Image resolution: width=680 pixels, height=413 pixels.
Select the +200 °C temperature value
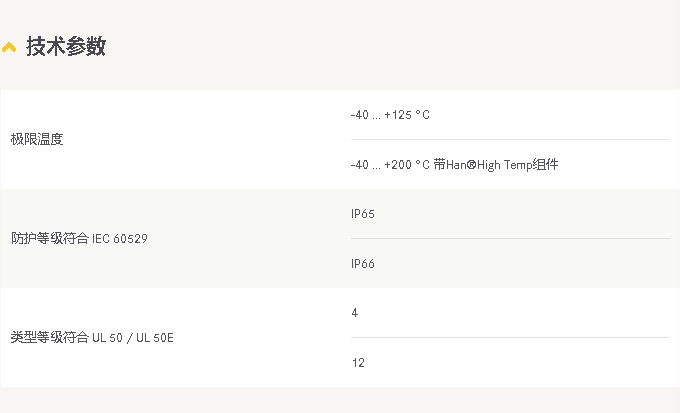(407, 164)
